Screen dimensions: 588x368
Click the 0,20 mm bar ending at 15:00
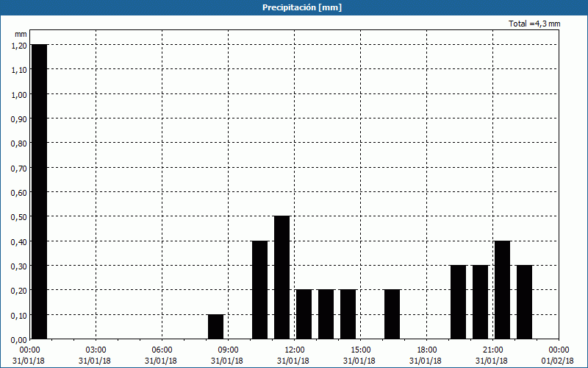[348, 314]
